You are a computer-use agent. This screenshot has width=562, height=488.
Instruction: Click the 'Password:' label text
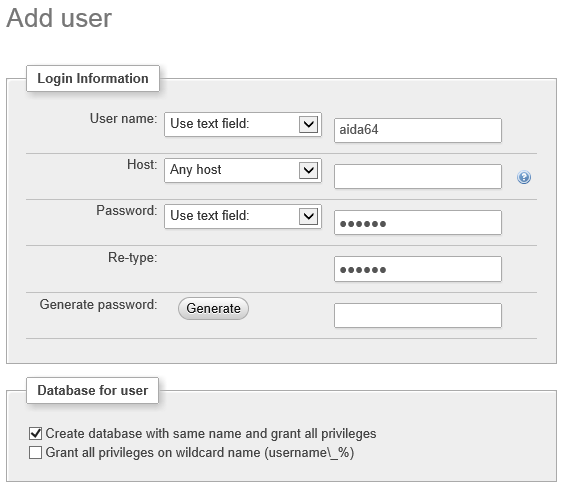pyautogui.click(x=127, y=210)
